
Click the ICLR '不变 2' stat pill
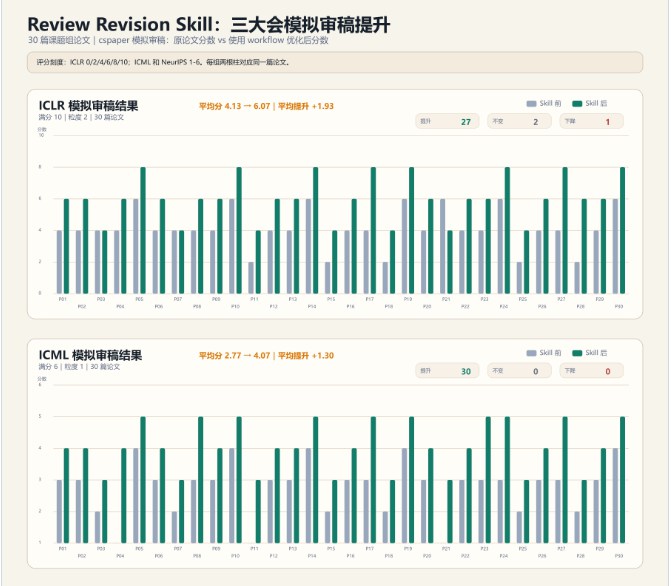[519, 122]
